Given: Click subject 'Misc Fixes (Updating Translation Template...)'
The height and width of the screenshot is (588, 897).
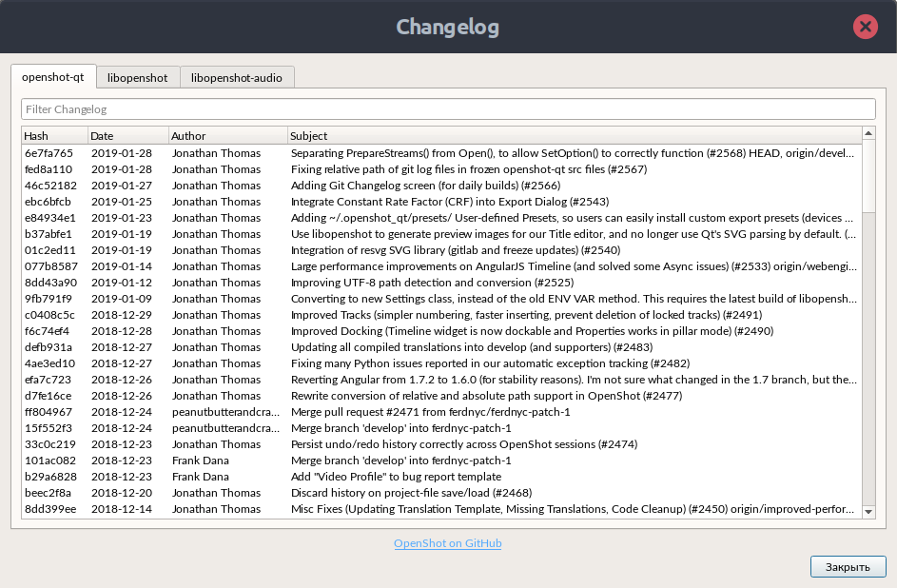Looking at the screenshot, I should pos(573,509).
